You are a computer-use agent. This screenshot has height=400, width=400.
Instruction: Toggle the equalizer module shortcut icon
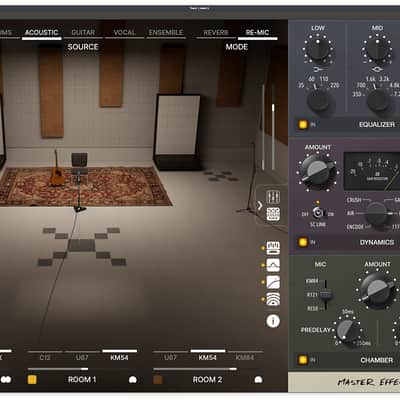pos(273,248)
